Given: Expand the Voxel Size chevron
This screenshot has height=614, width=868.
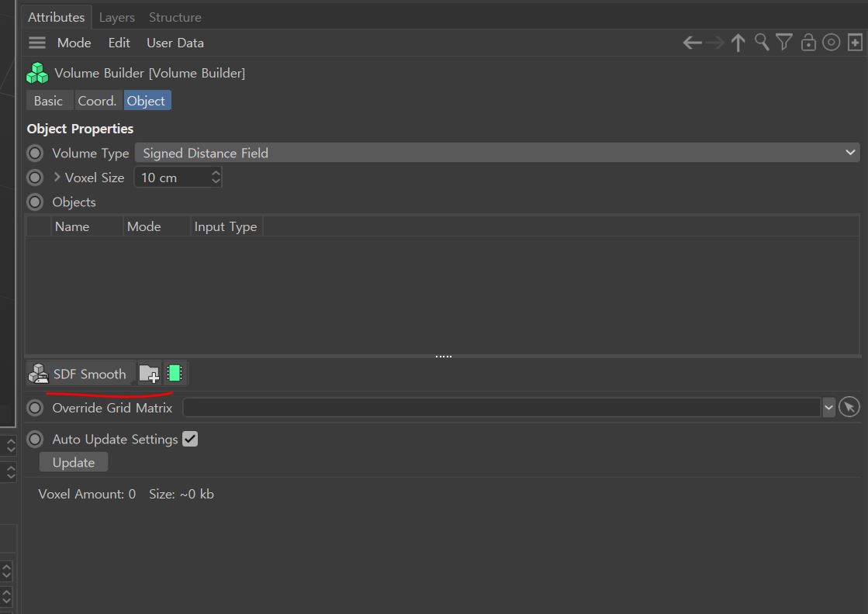Looking at the screenshot, I should (x=57, y=178).
